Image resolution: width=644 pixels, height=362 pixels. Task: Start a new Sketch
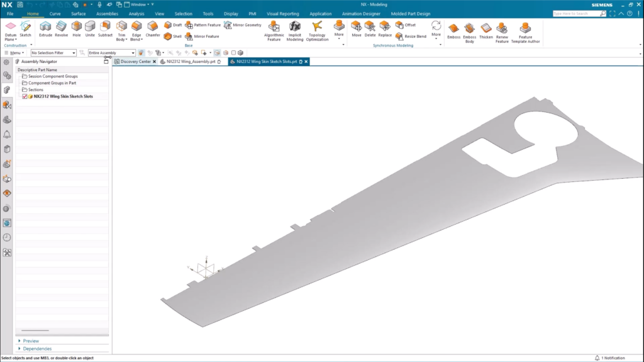coord(25,28)
